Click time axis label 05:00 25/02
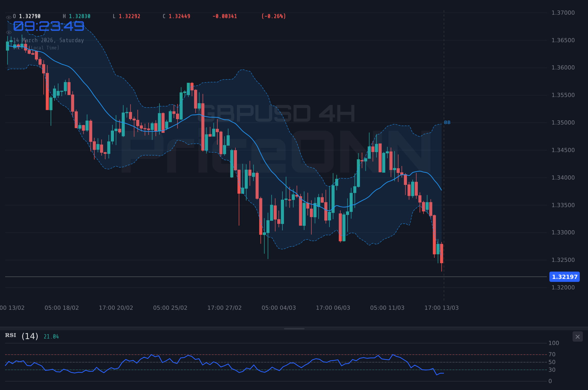Image resolution: width=588 pixels, height=390 pixels. [170, 308]
